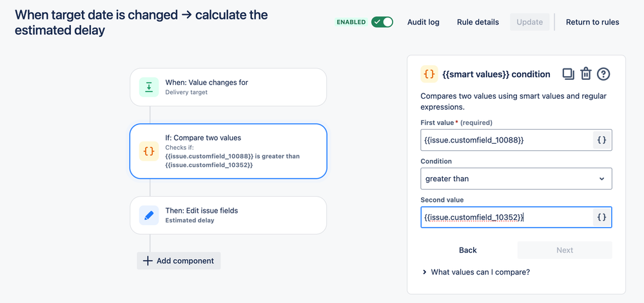The height and width of the screenshot is (303, 644).
Task: Select the Then: Edit issue fields action
Action: tap(228, 215)
